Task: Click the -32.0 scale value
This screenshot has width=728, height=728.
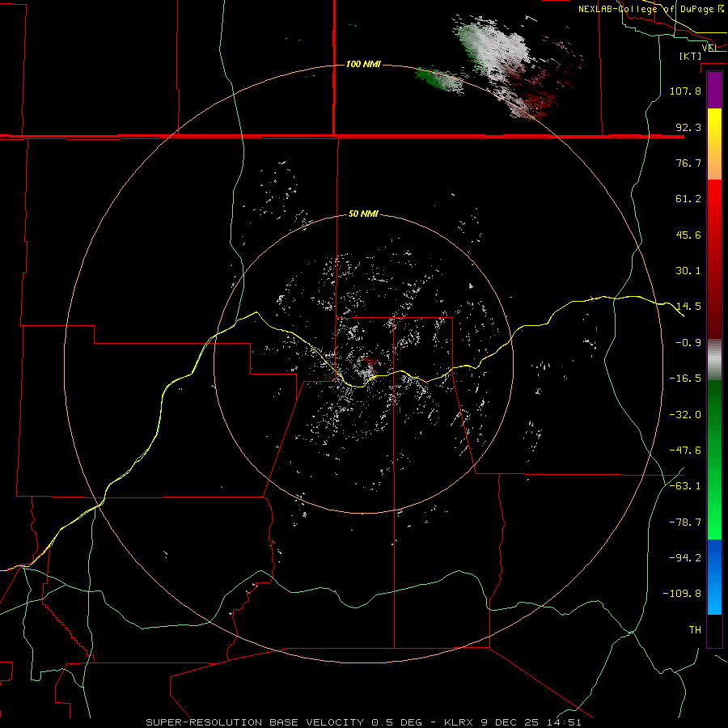Action: pos(685,415)
